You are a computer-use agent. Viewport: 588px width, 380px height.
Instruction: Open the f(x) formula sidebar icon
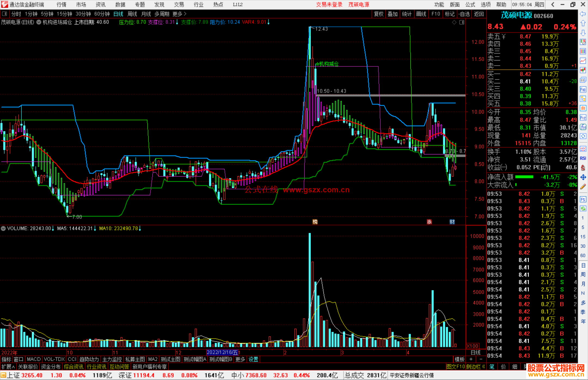pos(583,127)
